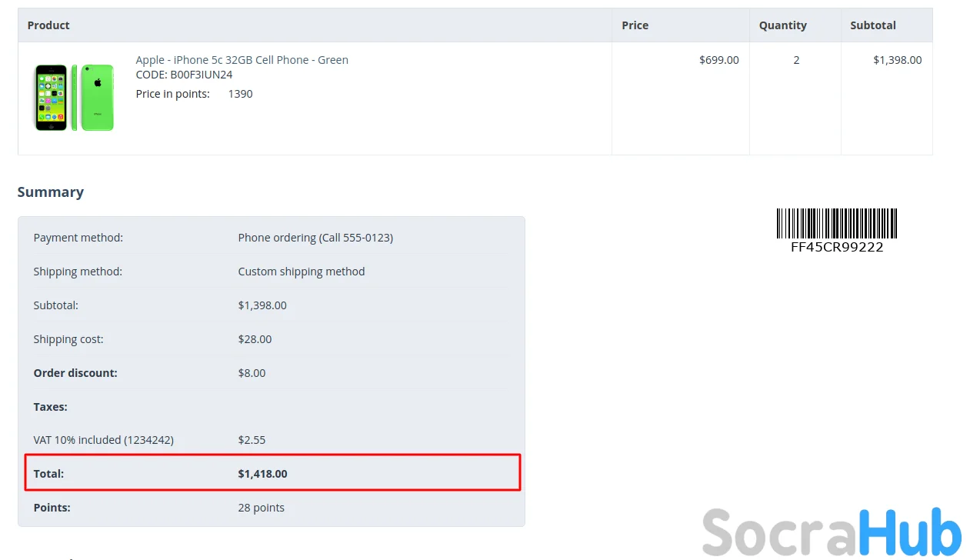Click the highlighted $1,418.00 total amount
Screen dimensions: 980x560
pyautogui.click(x=262, y=474)
